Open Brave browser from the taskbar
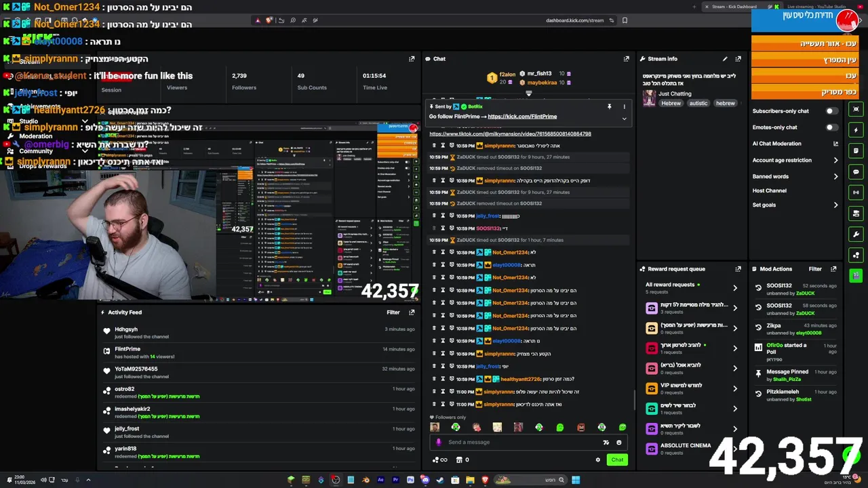 (485, 480)
